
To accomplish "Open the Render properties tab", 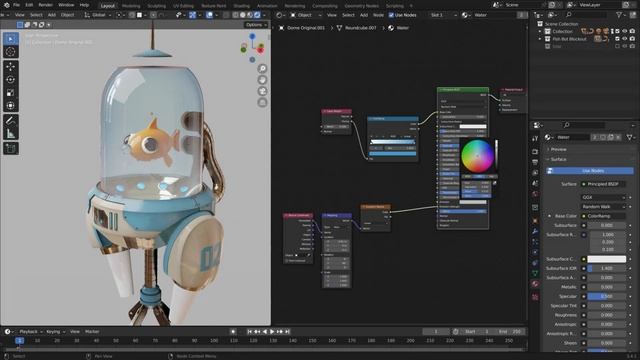I will [x=535, y=151].
